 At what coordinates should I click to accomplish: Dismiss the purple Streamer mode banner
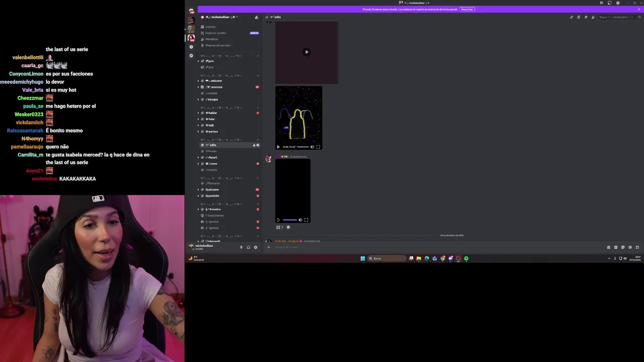[639, 9]
